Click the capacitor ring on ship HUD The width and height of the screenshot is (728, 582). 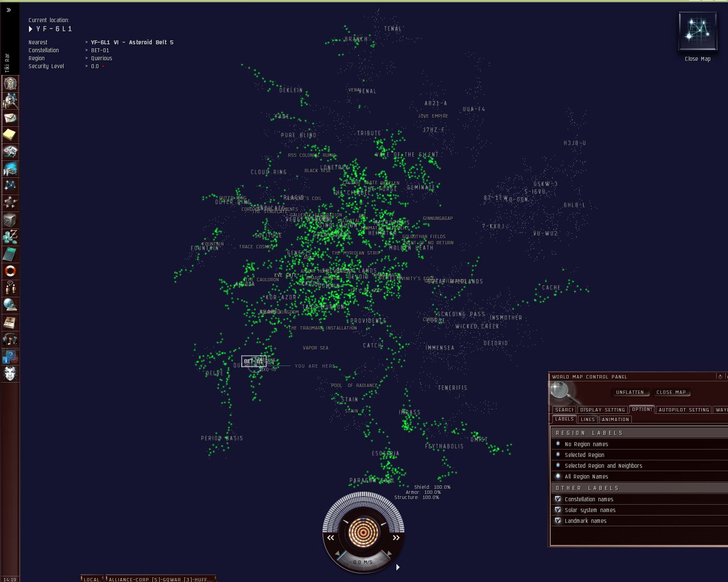point(363,531)
